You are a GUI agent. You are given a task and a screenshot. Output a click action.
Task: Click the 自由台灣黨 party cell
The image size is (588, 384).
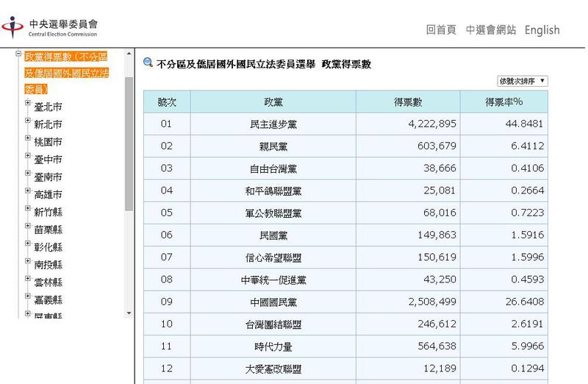coord(273,168)
